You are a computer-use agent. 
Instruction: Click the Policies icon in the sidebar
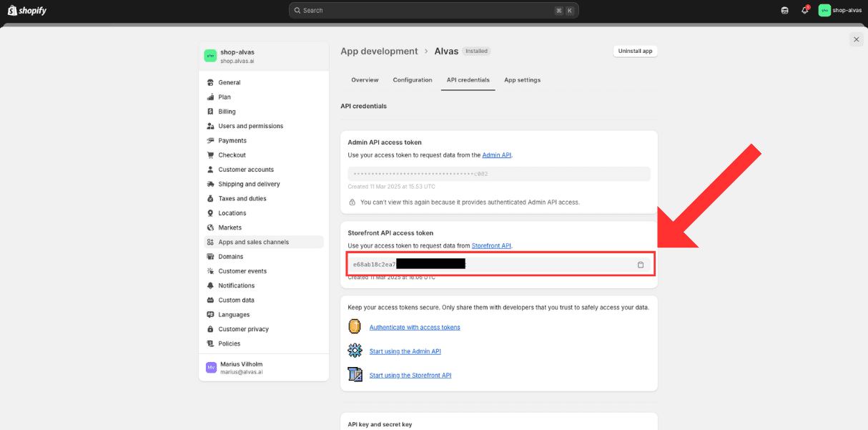click(210, 343)
